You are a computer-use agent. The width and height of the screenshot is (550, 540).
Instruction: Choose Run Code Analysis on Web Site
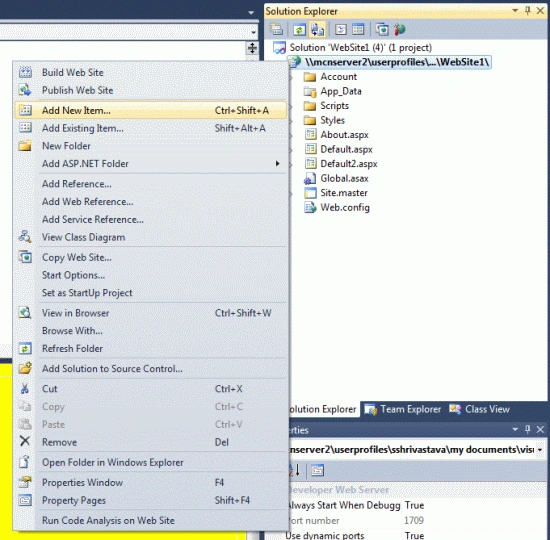point(151,520)
